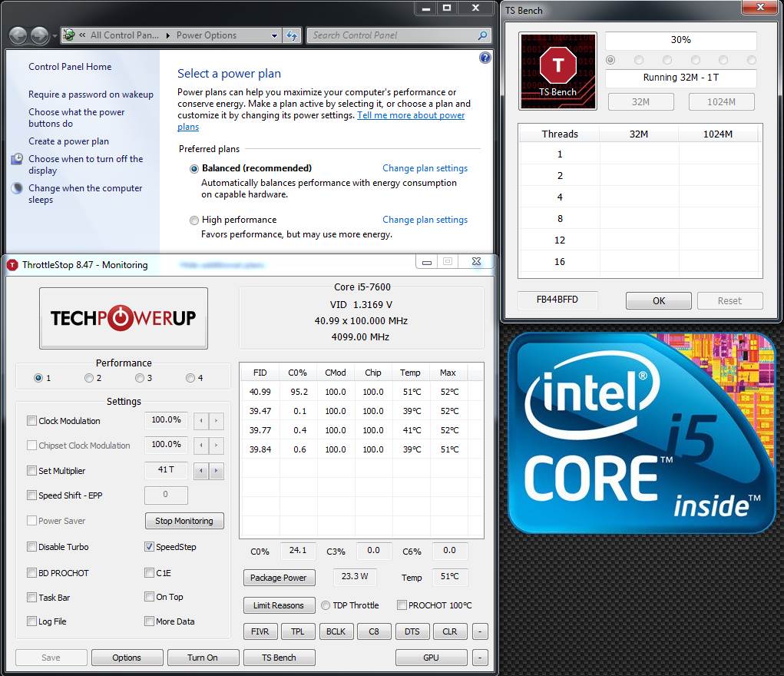This screenshot has width=784, height=676.
Task: Select the High performance power plan
Action: tap(194, 220)
